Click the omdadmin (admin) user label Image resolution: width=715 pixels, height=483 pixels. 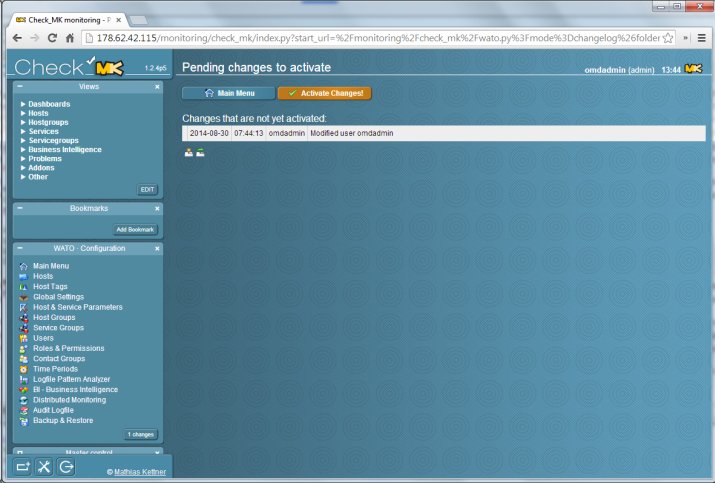point(619,70)
